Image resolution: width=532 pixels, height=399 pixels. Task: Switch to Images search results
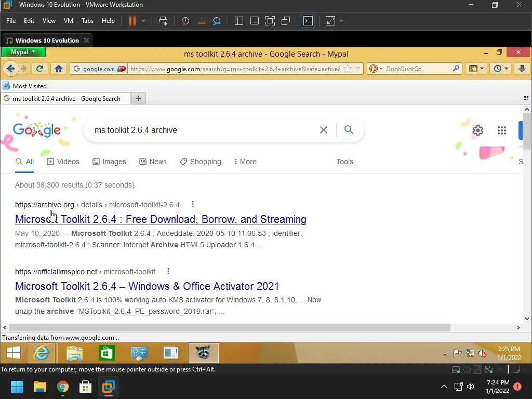(x=109, y=162)
